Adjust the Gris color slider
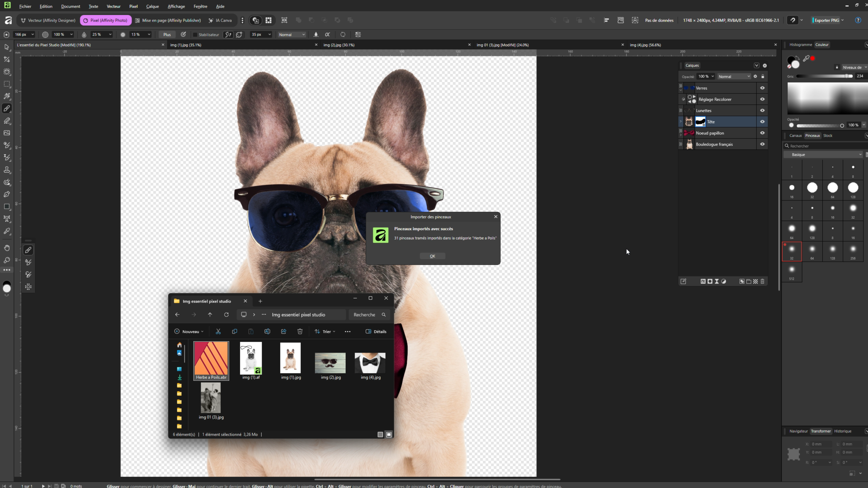The width and height of the screenshot is (868, 488). [x=824, y=76]
